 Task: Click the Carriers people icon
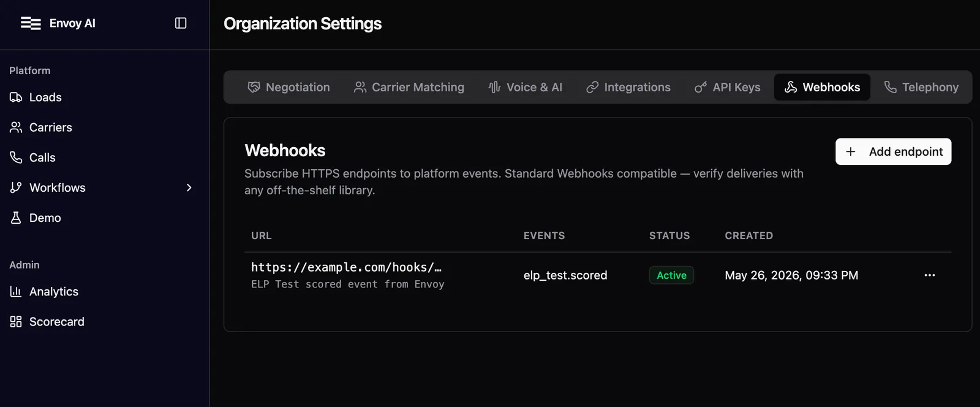(16, 127)
